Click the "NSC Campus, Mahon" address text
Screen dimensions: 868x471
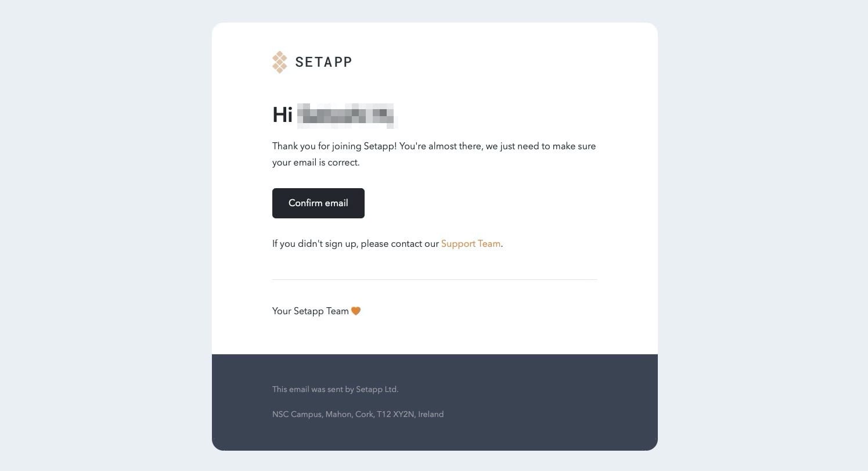point(311,415)
